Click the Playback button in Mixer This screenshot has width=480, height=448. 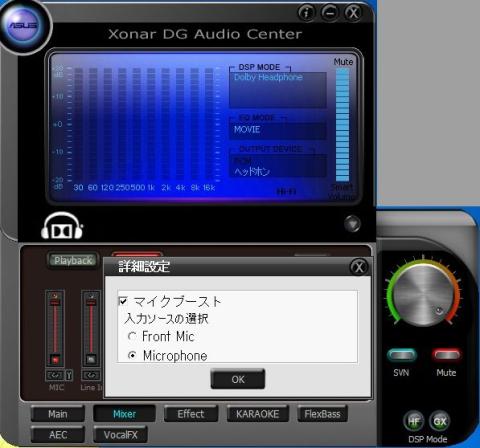pyautogui.click(x=73, y=260)
